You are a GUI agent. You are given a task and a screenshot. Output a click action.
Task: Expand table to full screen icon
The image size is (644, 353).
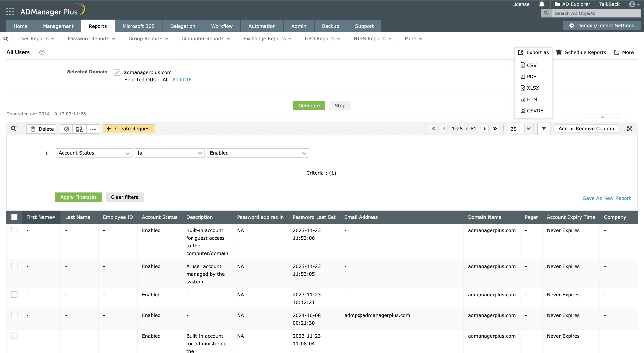click(x=630, y=129)
